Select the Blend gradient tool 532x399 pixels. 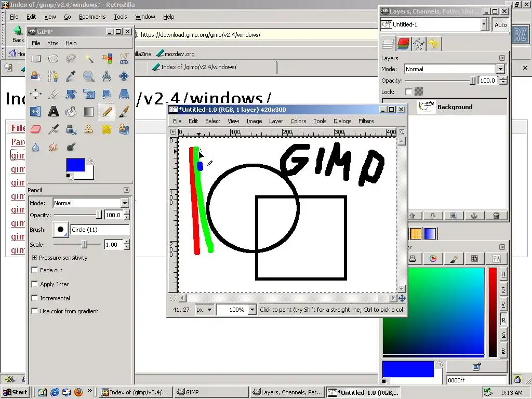coord(89,112)
